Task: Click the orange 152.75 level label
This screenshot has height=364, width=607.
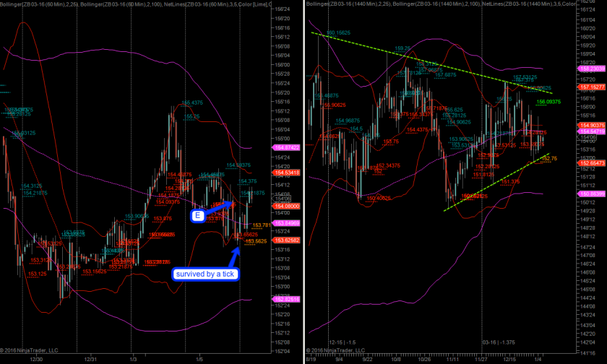Action: tap(549, 158)
